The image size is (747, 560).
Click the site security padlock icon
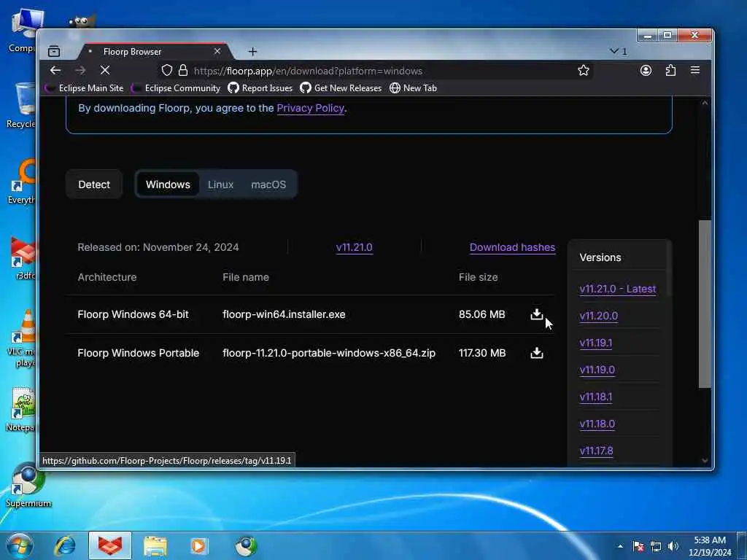pos(183,71)
